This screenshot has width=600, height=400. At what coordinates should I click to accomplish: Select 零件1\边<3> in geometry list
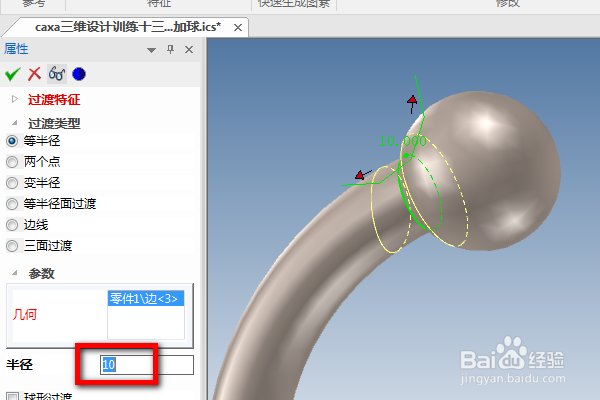[146, 299]
